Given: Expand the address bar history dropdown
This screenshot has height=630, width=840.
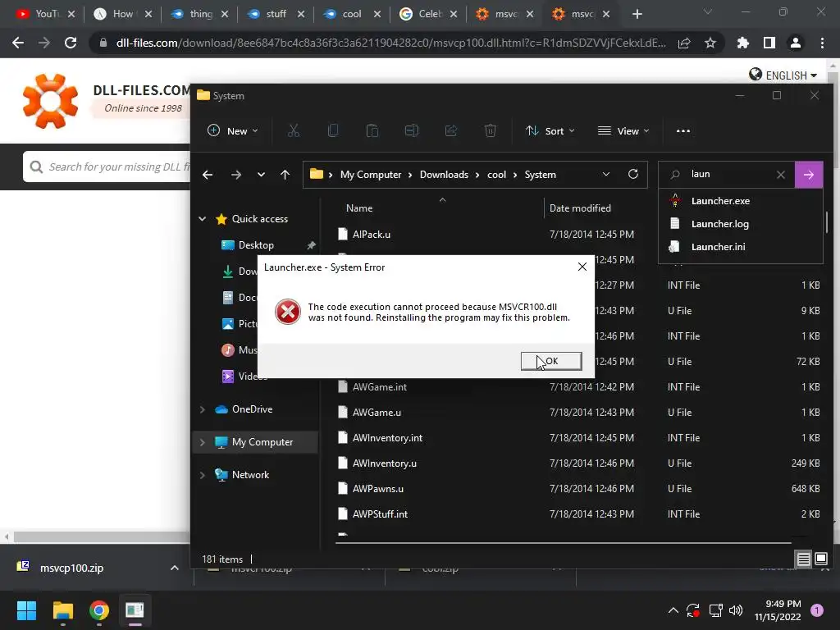Looking at the screenshot, I should pos(606,175).
